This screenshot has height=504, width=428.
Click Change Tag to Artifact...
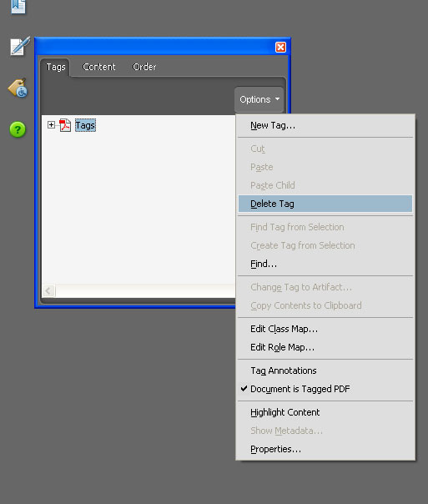325,287
